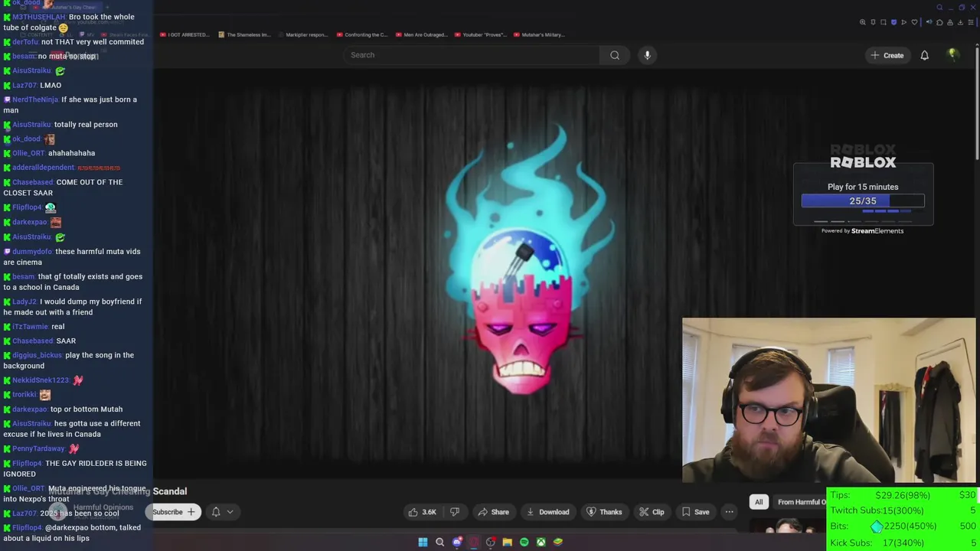Toggle tab audio speaker icon

coord(929,22)
